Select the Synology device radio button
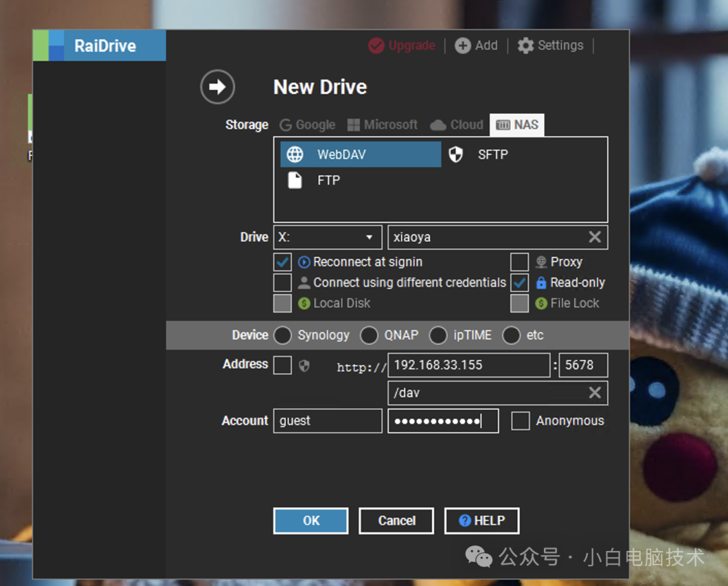Viewport: 728px width, 586px height. 282,335
